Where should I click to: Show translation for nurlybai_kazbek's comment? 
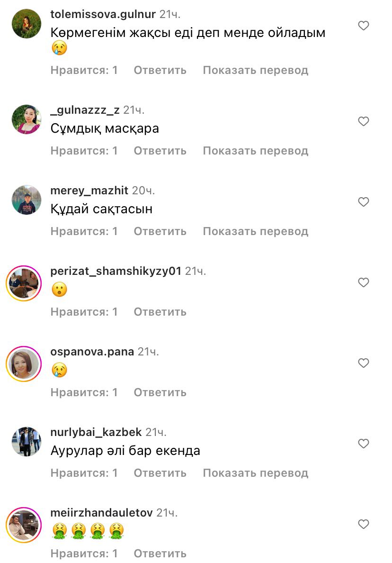tap(255, 473)
